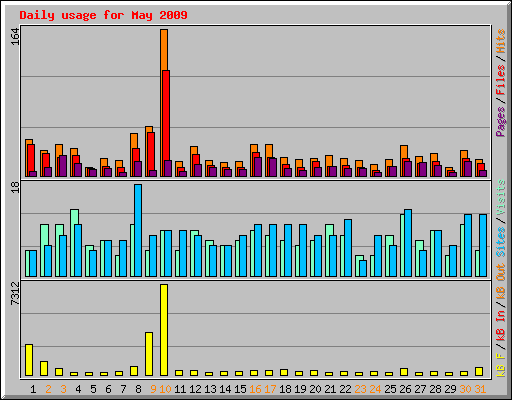
Task: Click day 29 on the x-axis
Action: tap(450, 389)
